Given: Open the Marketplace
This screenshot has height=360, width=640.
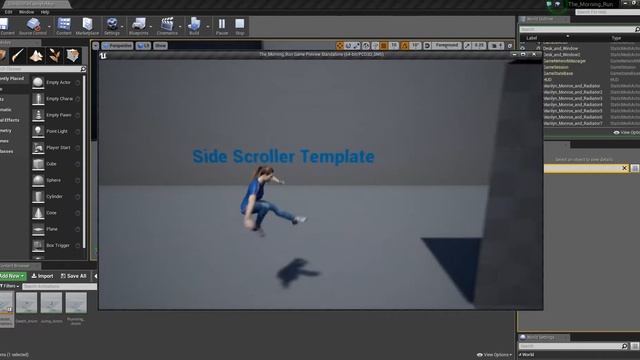Looking at the screenshot, I should 87,26.
